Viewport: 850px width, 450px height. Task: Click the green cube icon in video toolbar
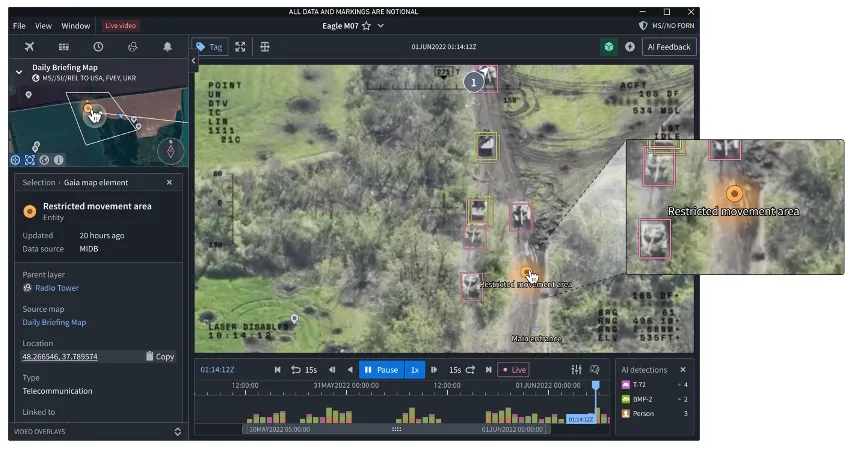tap(608, 47)
